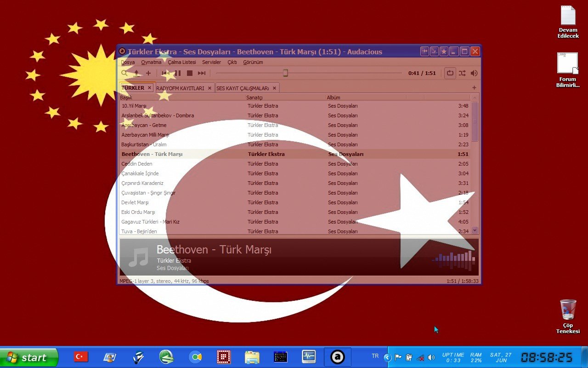Click the playlist vertical scrollbar thumb
The width and height of the screenshot is (588, 368).
point(475,121)
